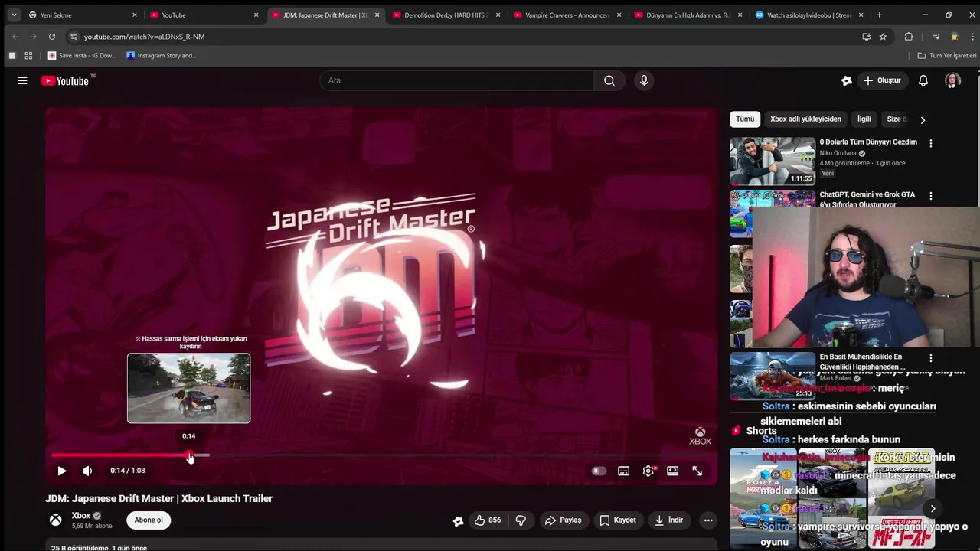Open the player settings gear
The image size is (980, 551).
pyautogui.click(x=648, y=471)
